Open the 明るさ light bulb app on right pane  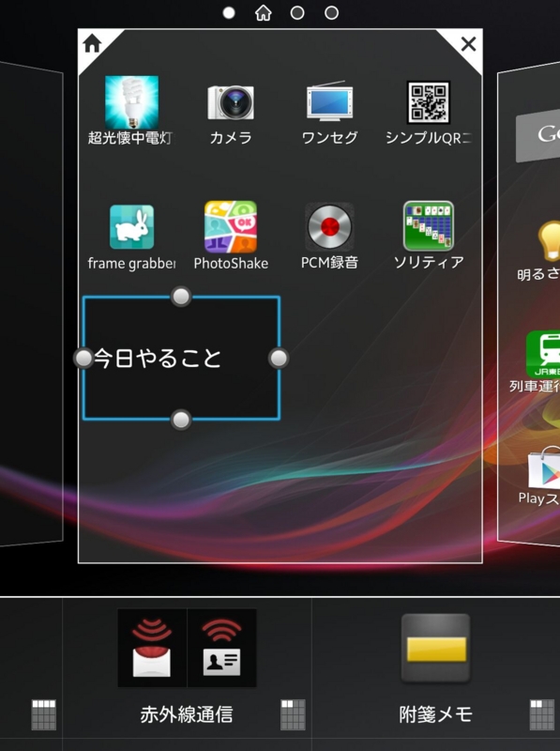549,241
